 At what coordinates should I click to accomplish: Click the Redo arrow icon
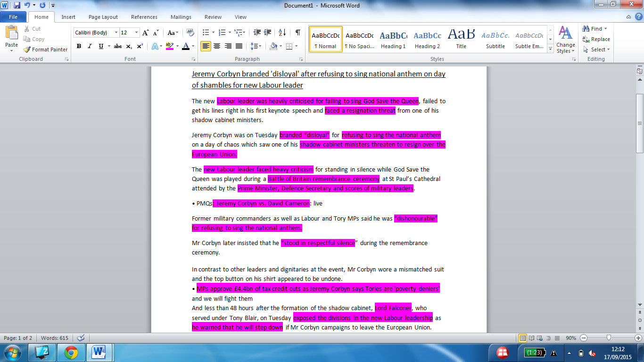42,6
